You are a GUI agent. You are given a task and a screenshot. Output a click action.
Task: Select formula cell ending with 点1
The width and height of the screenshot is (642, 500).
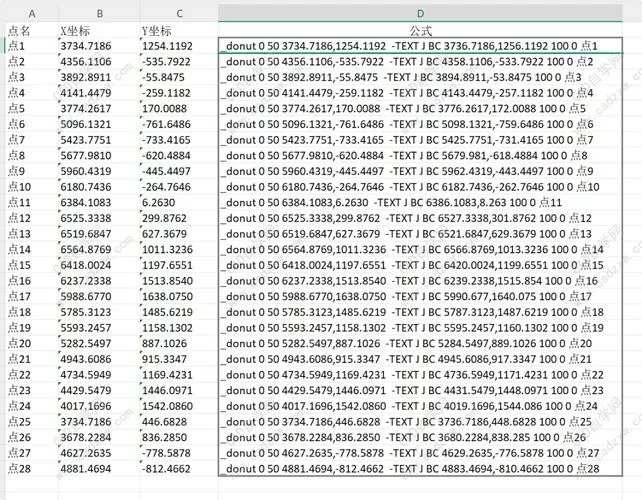click(420, 46)
